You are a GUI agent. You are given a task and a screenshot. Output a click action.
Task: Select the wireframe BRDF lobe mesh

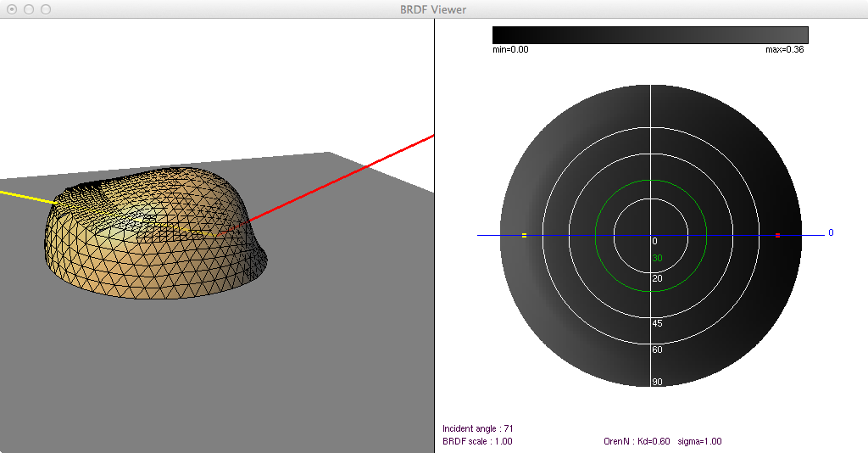[x=153, y=254]
